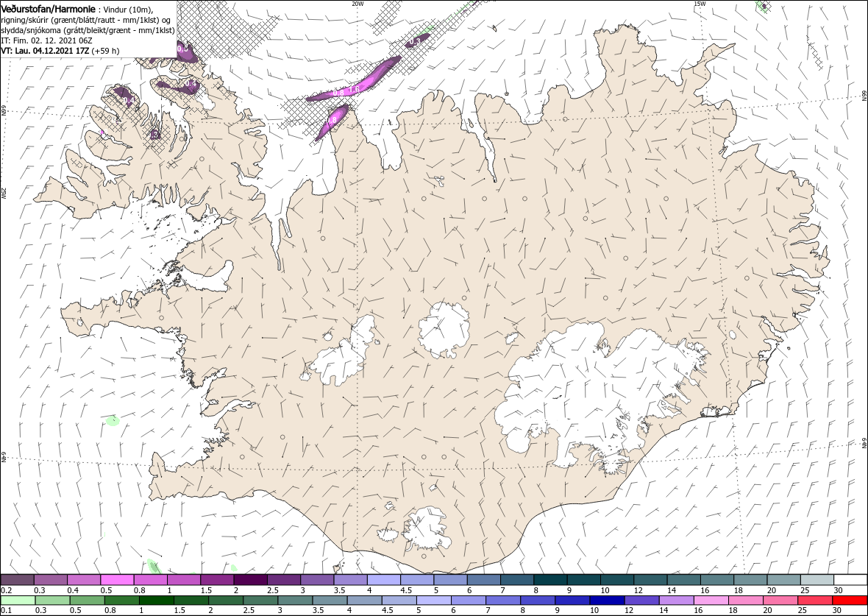Select the light grey swatch labeled 25, upper row
This screenshot has width=868, height=616.
coord(817,580)
